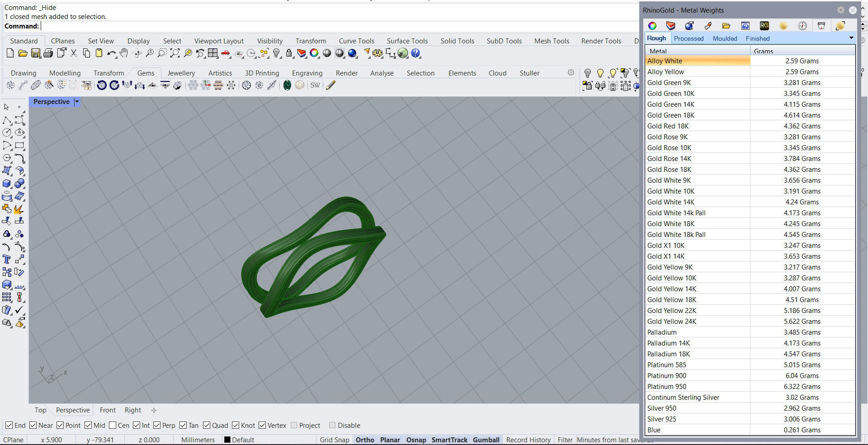This screenshot has height=445, width=868.
Task: Toggle the Perp osnap checkbox
Action: click(x=157, y=425)
